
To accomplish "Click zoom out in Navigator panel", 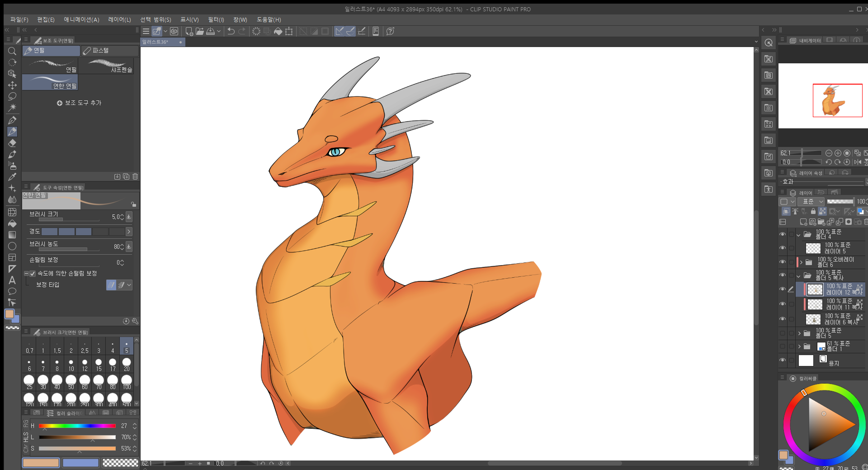I will [x=829, y=153].
